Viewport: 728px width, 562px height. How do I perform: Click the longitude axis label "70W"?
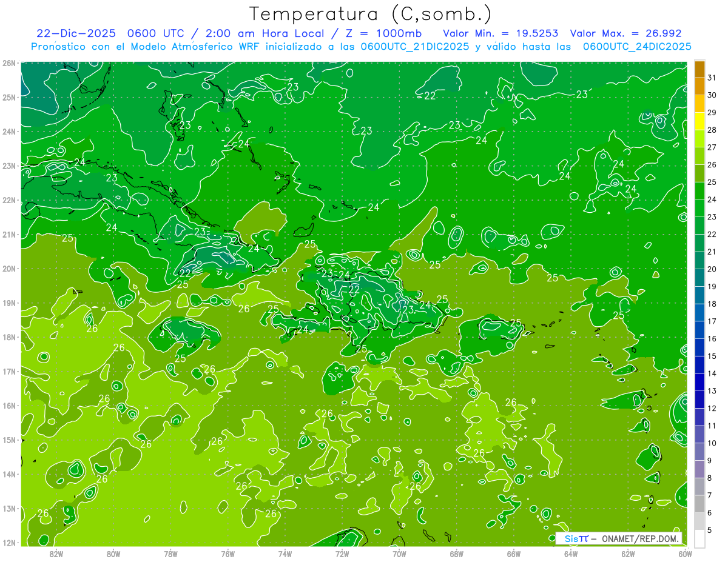pos(399,554)
